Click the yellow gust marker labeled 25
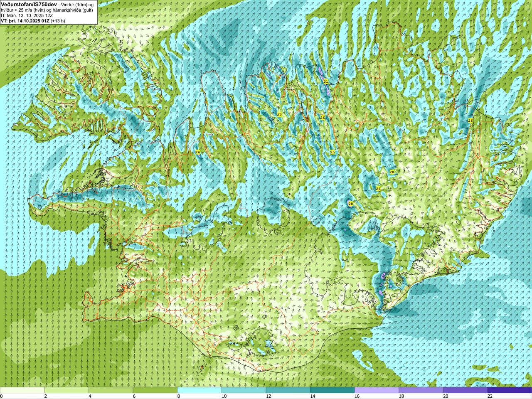The image size is (532, 399). pos(332,152)
